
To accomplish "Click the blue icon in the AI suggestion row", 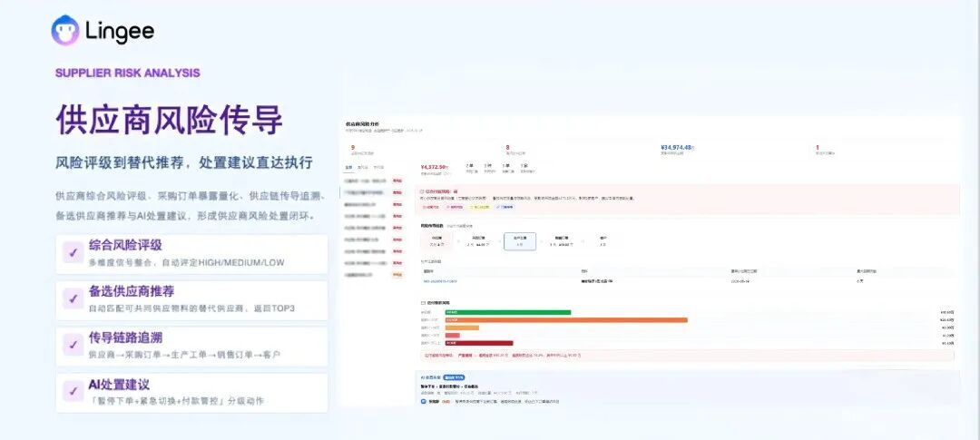I will [x=423, y=401].
